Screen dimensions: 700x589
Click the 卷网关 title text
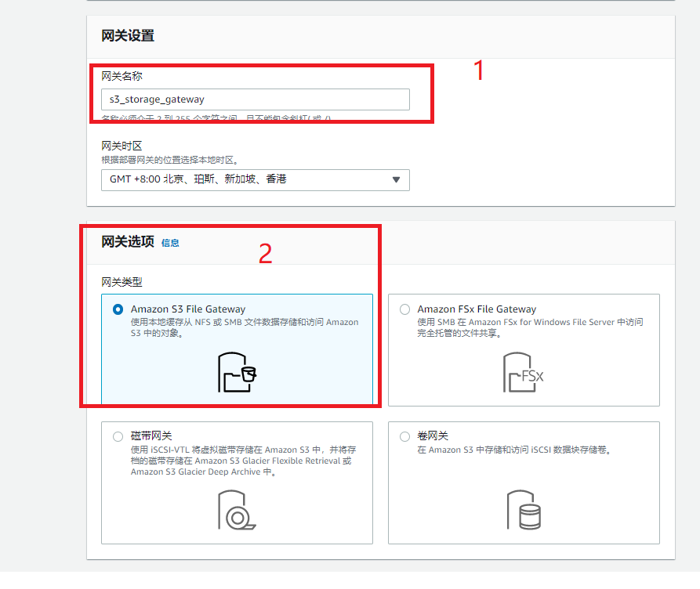click(x=433, y=436)
